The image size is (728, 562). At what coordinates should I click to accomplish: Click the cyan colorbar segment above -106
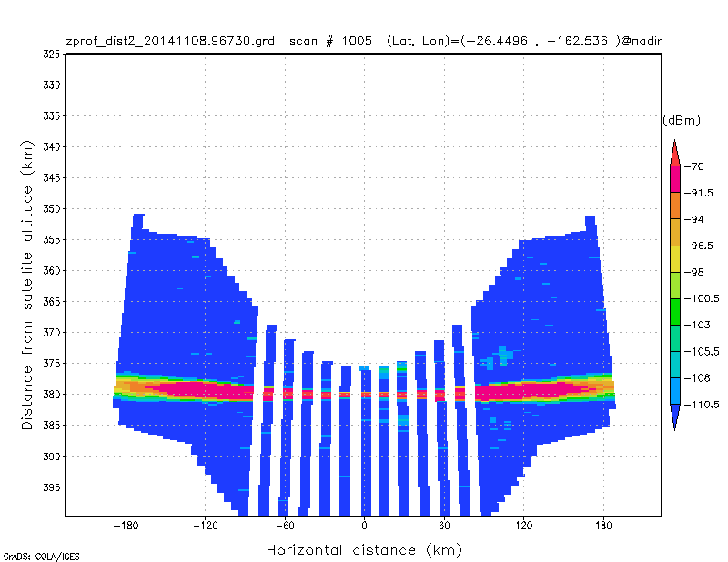(675, 365)
